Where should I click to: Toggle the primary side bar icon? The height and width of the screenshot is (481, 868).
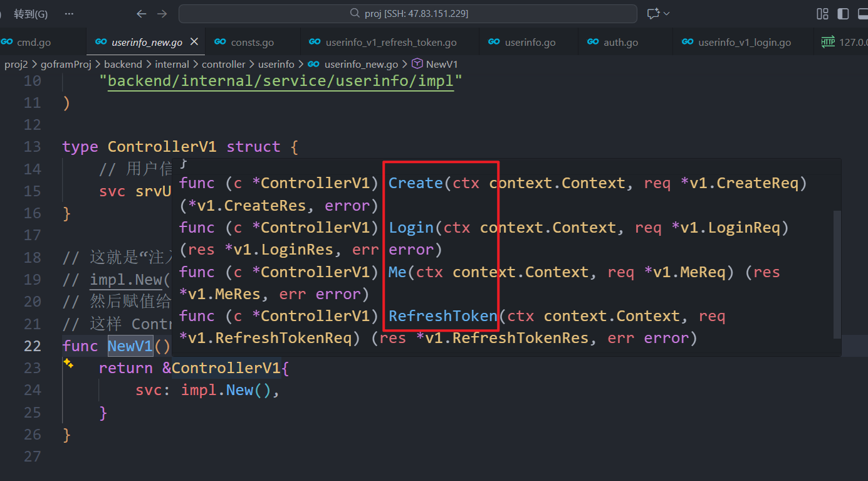click(x=843, y=13)
